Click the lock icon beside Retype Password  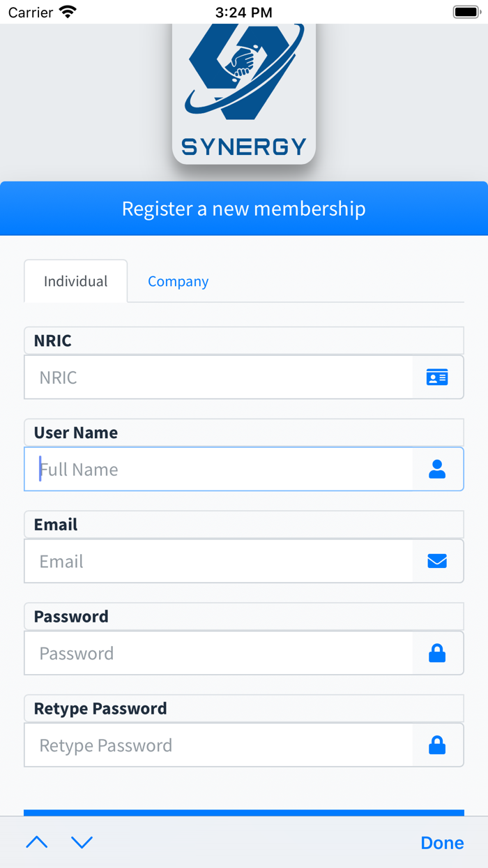(437, 744)
